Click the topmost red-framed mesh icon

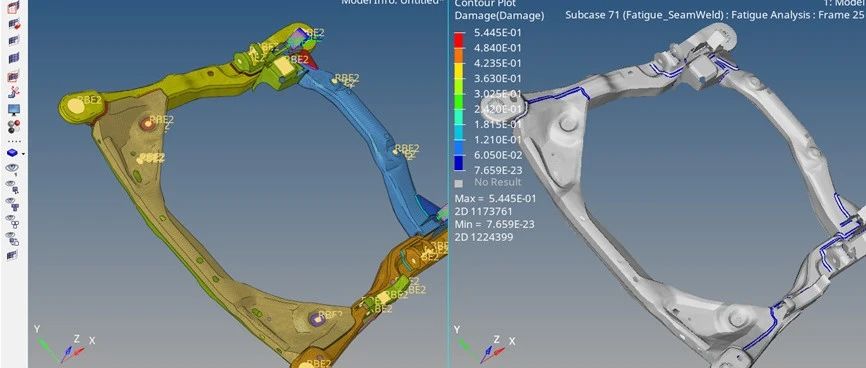click(x=14, y=7)
